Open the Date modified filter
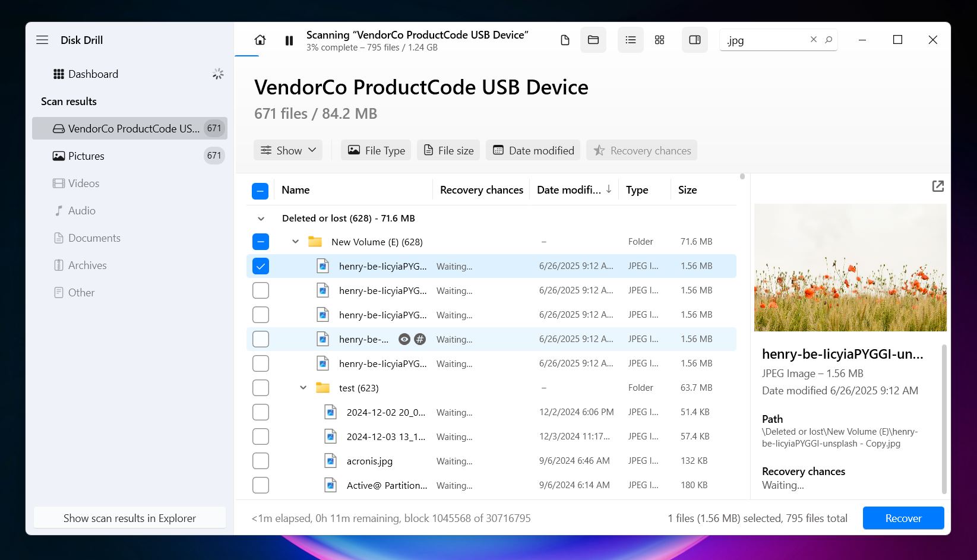The image size is (977, 560). pyautogui.click(x=533, y=150)
